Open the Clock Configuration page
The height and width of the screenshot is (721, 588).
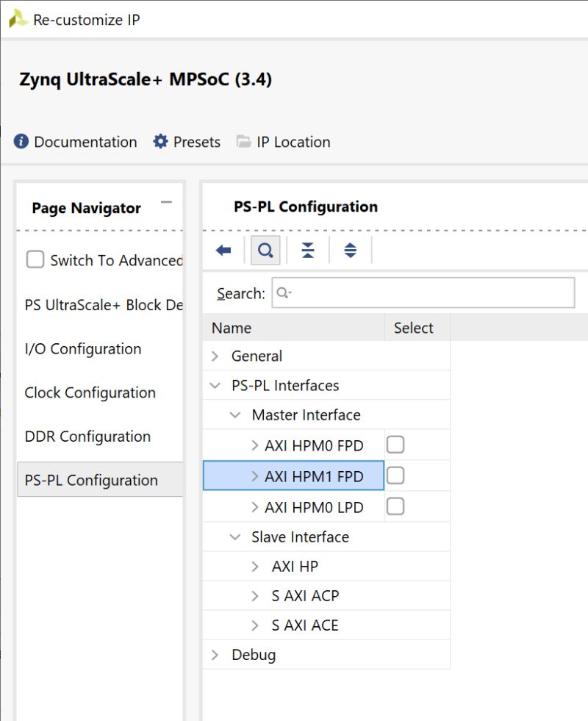click(90, 392)
